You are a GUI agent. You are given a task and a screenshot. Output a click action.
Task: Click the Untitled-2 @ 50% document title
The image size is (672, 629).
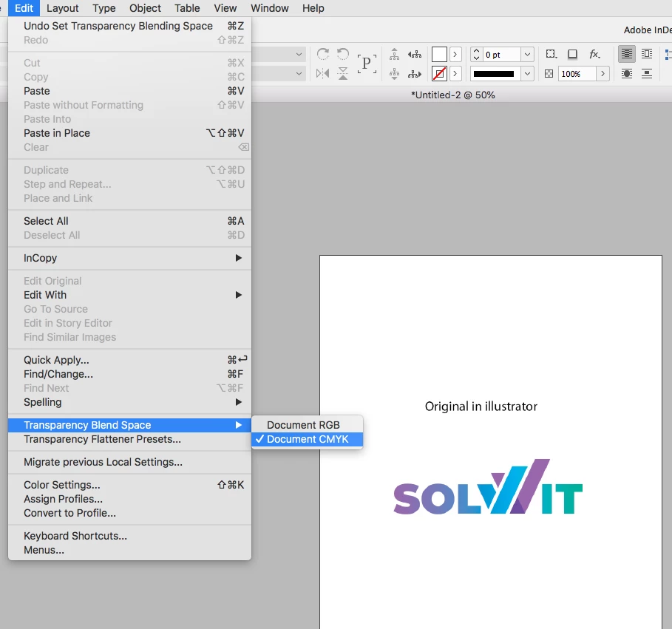click(x=453, y=95)
